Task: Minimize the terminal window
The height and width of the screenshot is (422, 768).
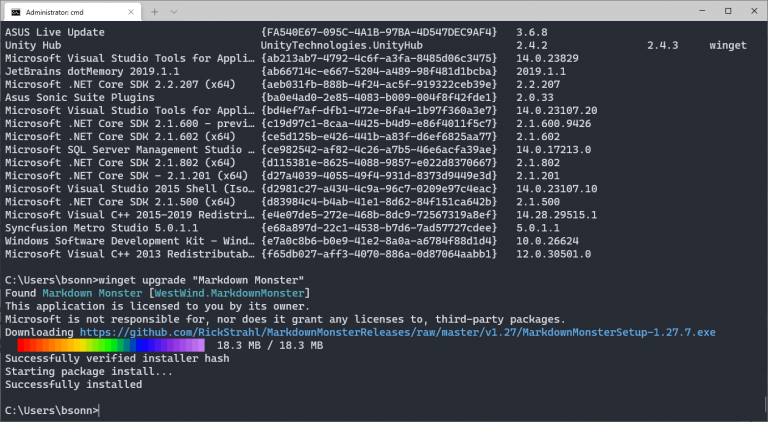Action: 702,11
